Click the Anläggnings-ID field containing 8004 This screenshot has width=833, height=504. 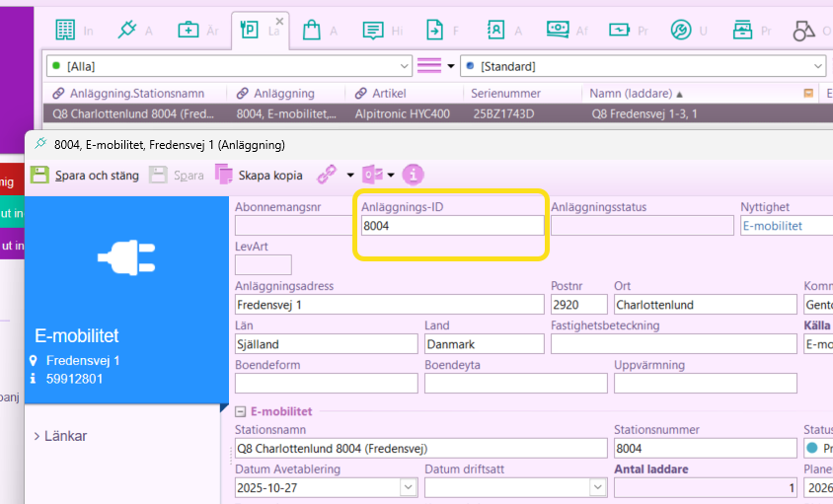coord(452,226)
